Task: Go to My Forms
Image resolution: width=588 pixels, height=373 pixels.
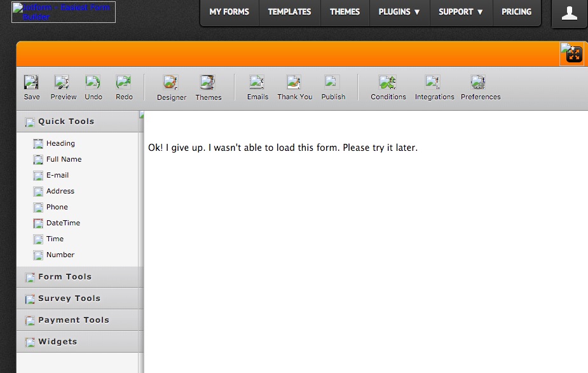Action: pyautogui.click(x=229, y=12)
